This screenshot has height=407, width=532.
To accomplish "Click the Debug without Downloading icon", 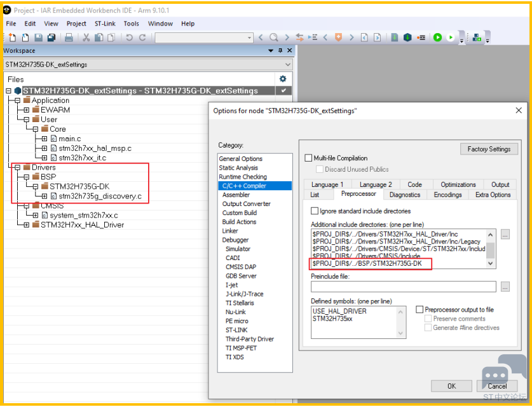I will [451, 38].
